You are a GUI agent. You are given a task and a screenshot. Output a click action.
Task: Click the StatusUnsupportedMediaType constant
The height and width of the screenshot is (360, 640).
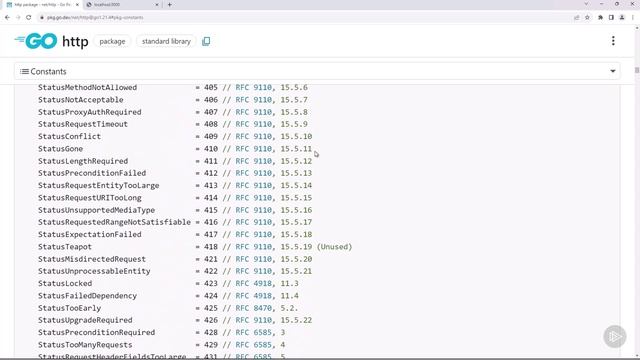click(96, 210)
